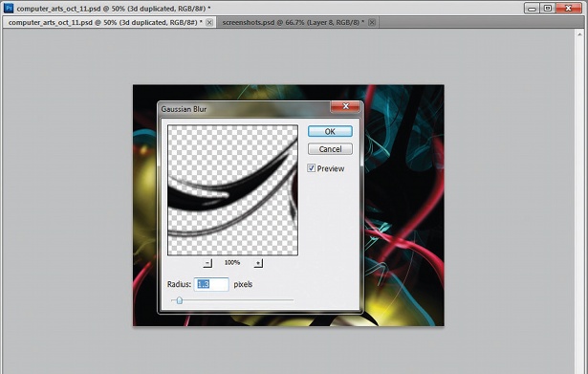588x374 pixels.
Task: Click the Gaussian Blur preview thumbnail
Action: (232, 190)
